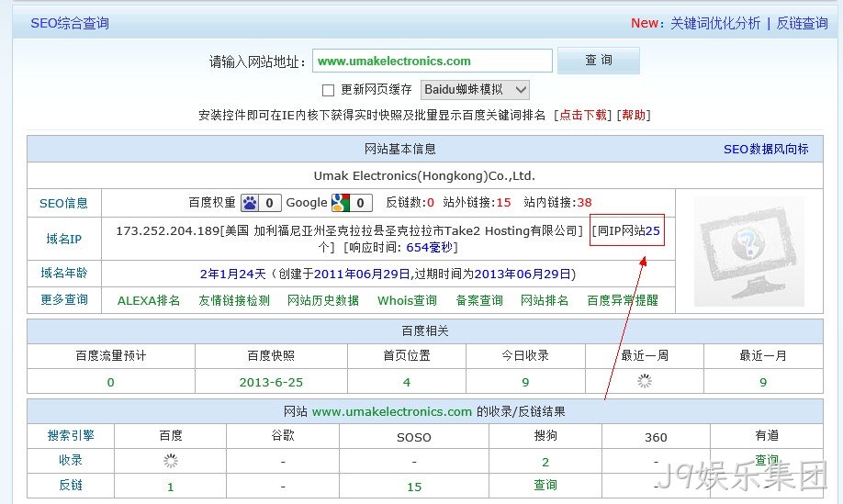This screenshot has height=504, width=843.
Task: Open the 网站排名 link
Action: pyautogui.click(x=544, y=300)
